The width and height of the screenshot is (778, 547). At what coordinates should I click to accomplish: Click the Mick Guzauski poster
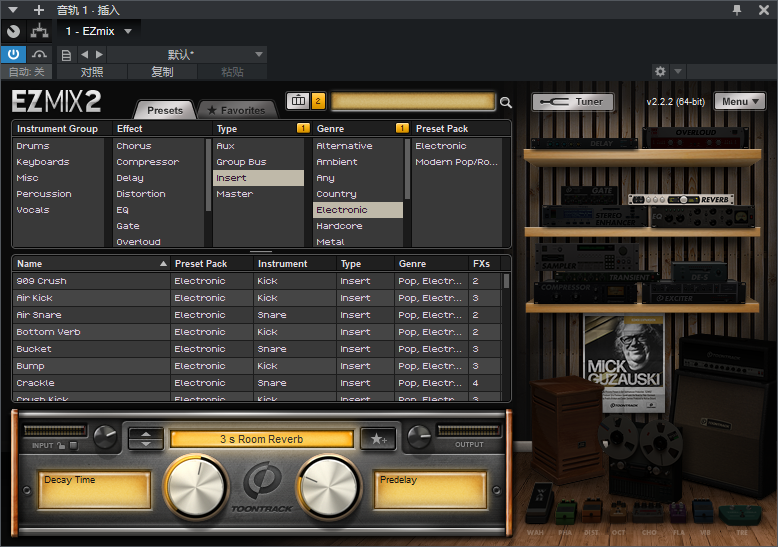tap(624, 363)
